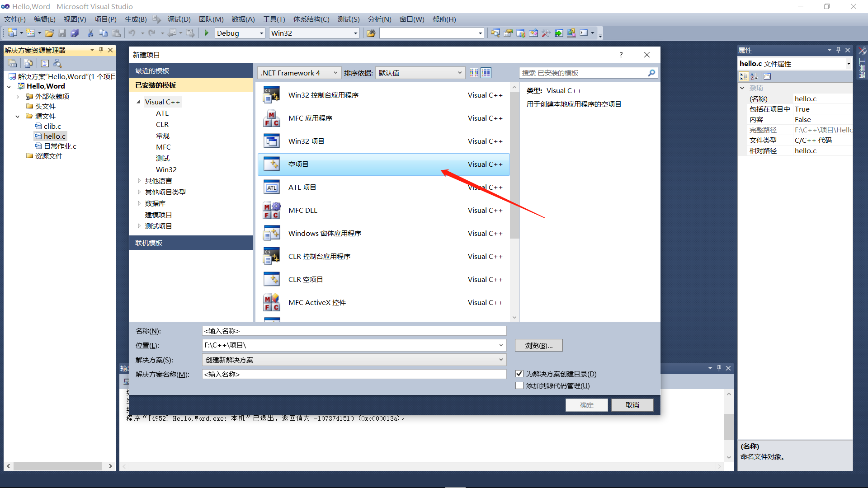Click Properties icon in Solution Explorer toolbar
The height and width of the screenshot is (488, 868).
point(12,63)
